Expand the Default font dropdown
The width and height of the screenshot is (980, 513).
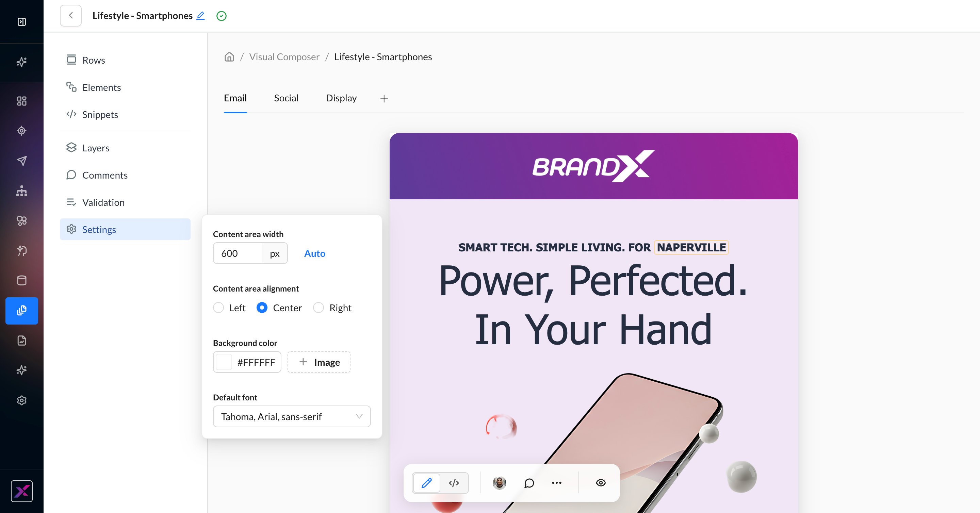(292, 416)
